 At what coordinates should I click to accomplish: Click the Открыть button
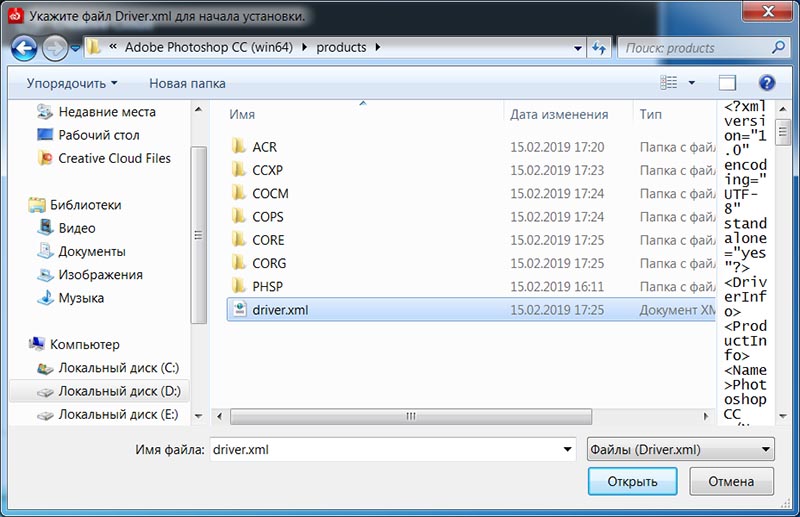pos(633,481)
